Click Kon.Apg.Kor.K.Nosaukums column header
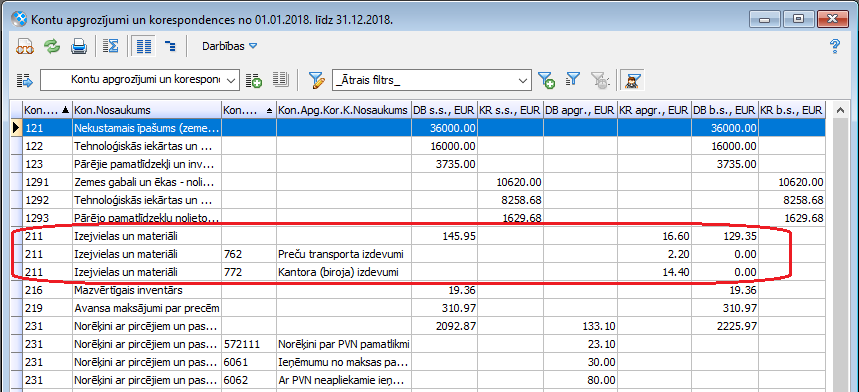Screen dimensions: 859x392 (343, 110)
